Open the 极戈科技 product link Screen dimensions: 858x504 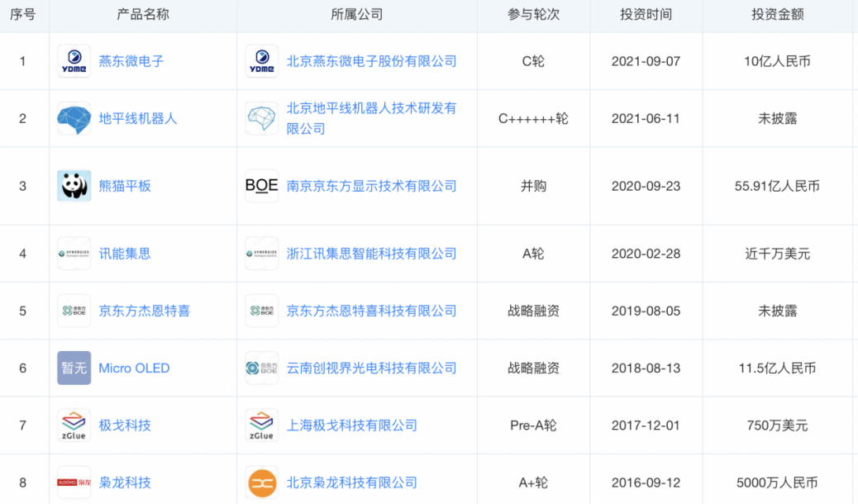pyautogui.click(x=125, y=426)
